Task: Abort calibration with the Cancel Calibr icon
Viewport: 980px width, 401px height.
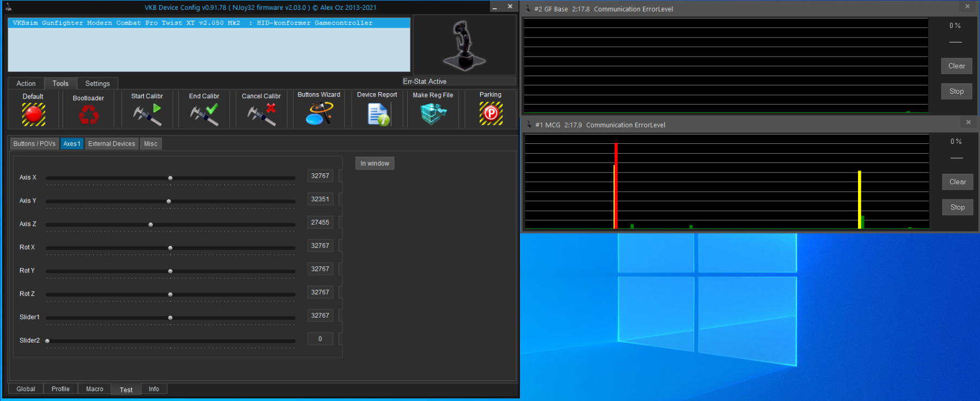Action: (261, 114)
